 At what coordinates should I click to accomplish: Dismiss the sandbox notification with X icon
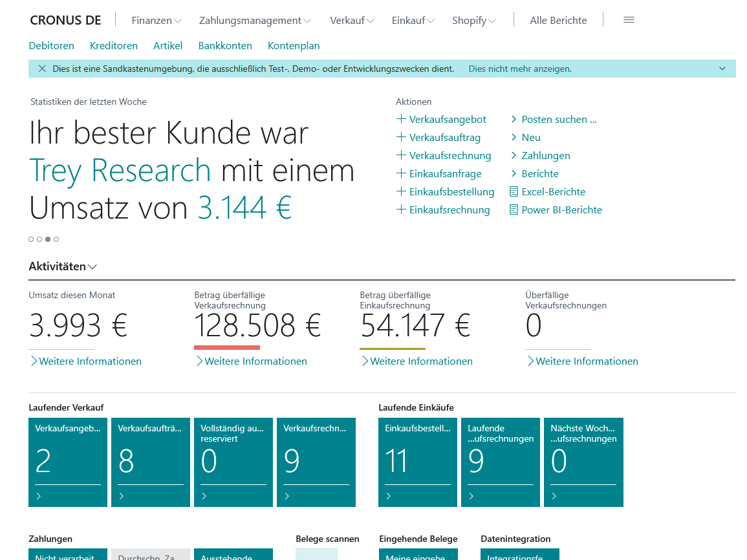(42, 69)
